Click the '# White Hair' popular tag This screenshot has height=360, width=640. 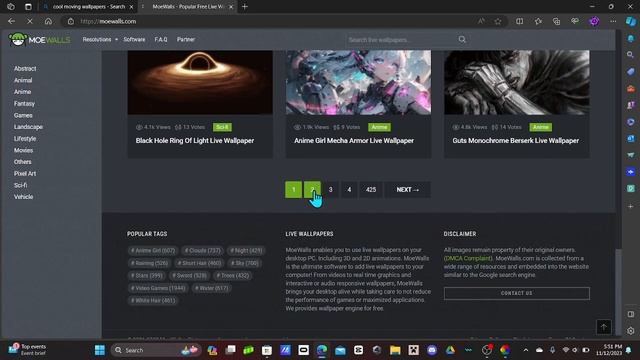(x=153, y=300)
